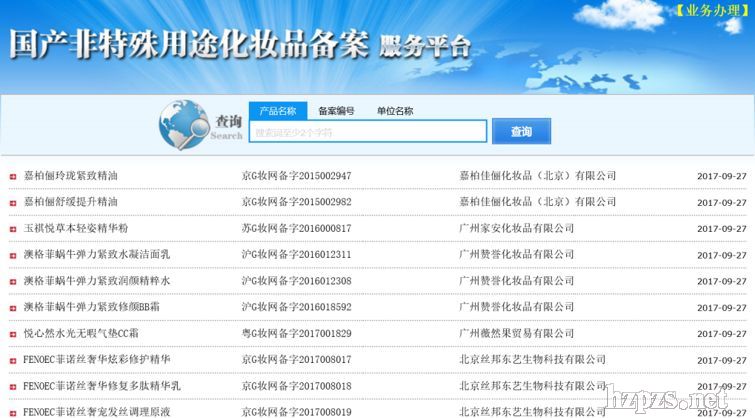Open product 澳格菲蜗牛弹力紧致润颜精粹水
Viewport: 755px width, 418px height.
coord(97,281)
